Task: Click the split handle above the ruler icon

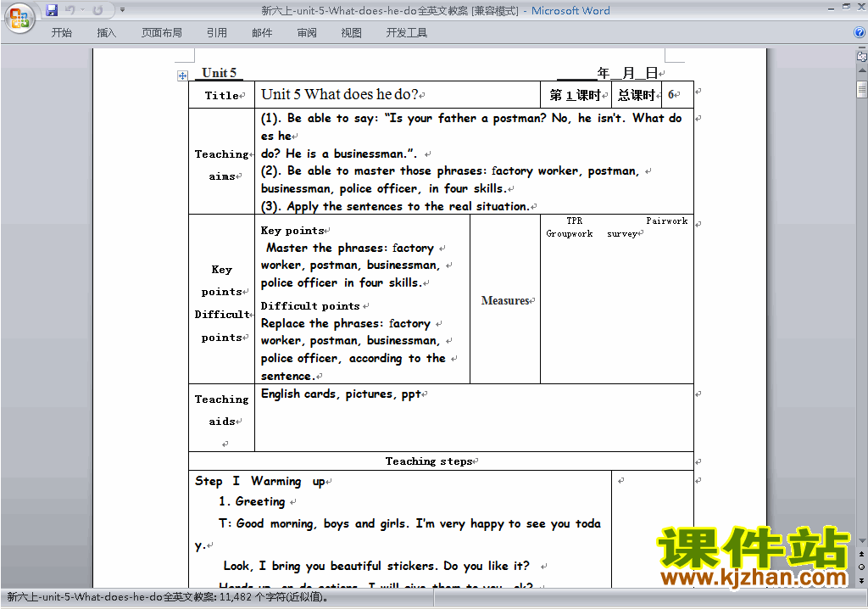Action: tap(861, 48)
